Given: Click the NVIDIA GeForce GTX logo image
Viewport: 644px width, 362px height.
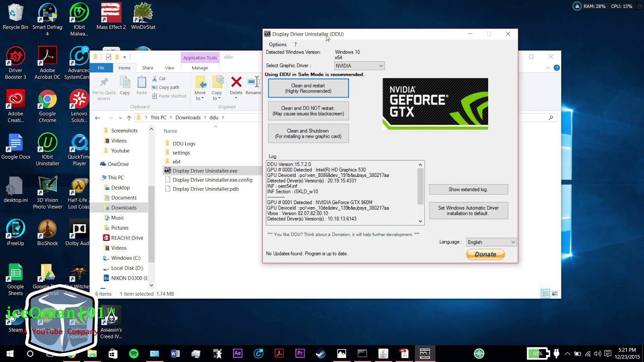Looking at the screenshot, I should point(435,104).
